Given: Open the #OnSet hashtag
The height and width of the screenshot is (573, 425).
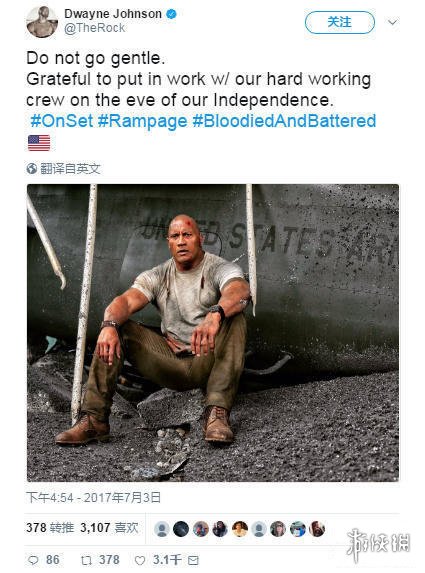Looking at the screenshot, I should 61,121.
